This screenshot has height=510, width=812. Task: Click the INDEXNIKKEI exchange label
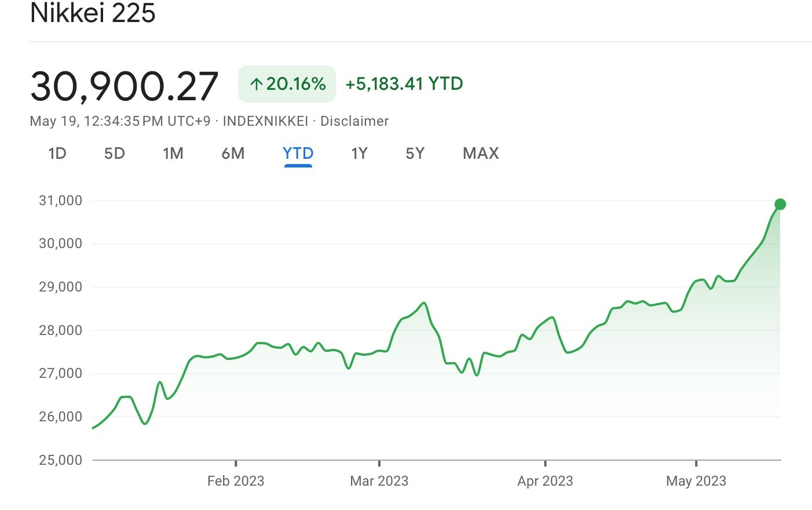(265, 121)
